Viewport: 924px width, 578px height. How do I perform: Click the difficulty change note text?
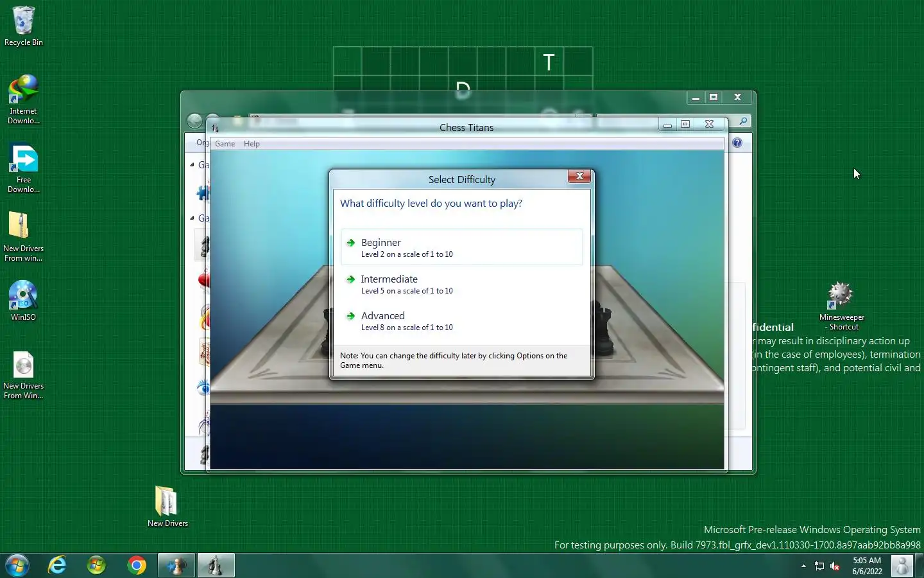click(454, 360)
